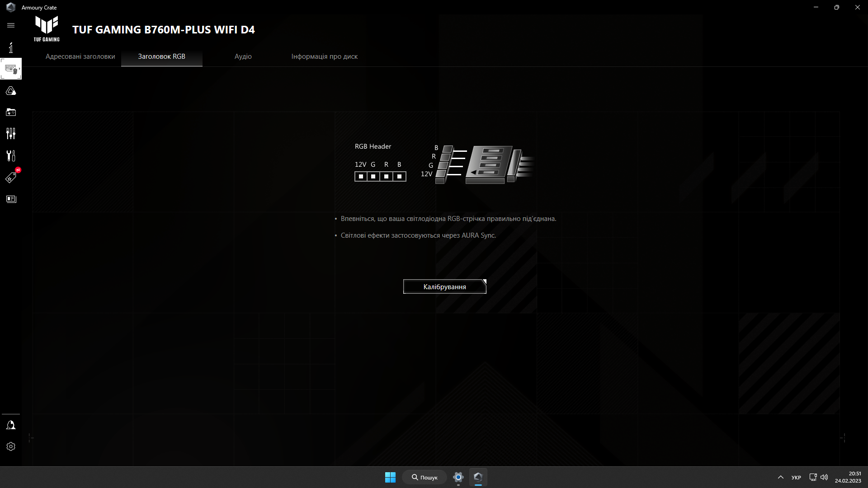
Task: Click the УКР language indicator
Action: [796, 477]
